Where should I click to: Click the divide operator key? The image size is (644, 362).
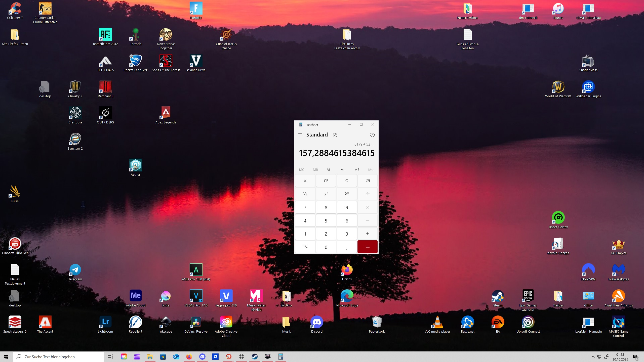pos(368,194)
